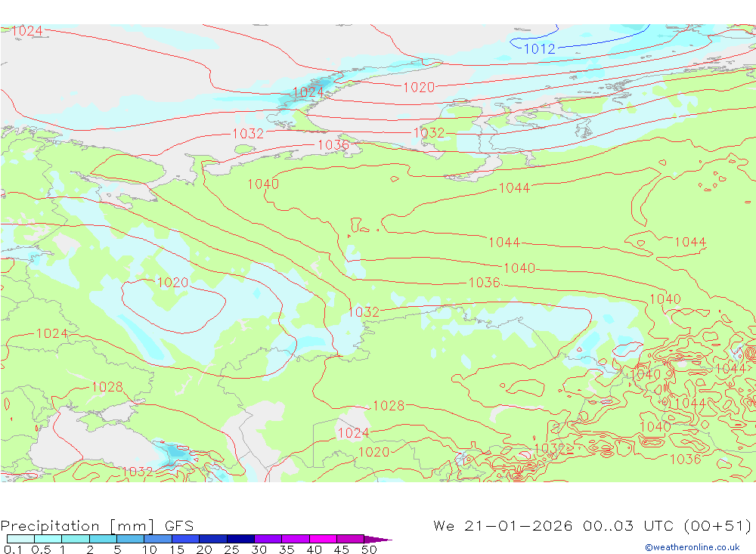This screenshot has width=756, height=554.
Task: Pick the 15–20 mm blue legend swatch
Action: tap(186, 539)
